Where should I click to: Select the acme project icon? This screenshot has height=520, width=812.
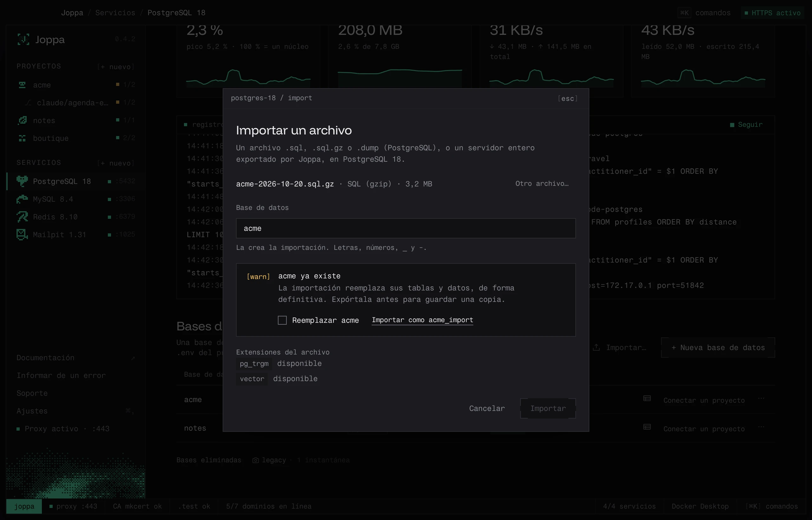tap(22, 85)
